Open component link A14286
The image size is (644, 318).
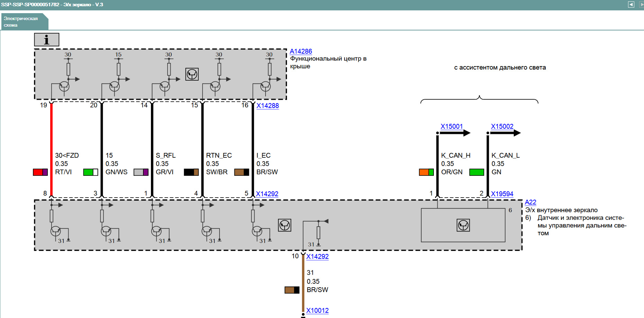tap(301, 51)
